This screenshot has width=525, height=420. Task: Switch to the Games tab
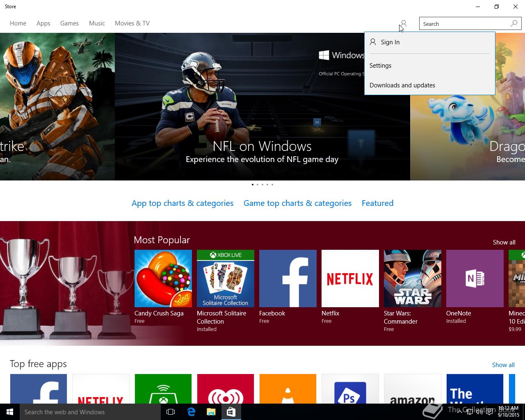click(x=69, y=23)
